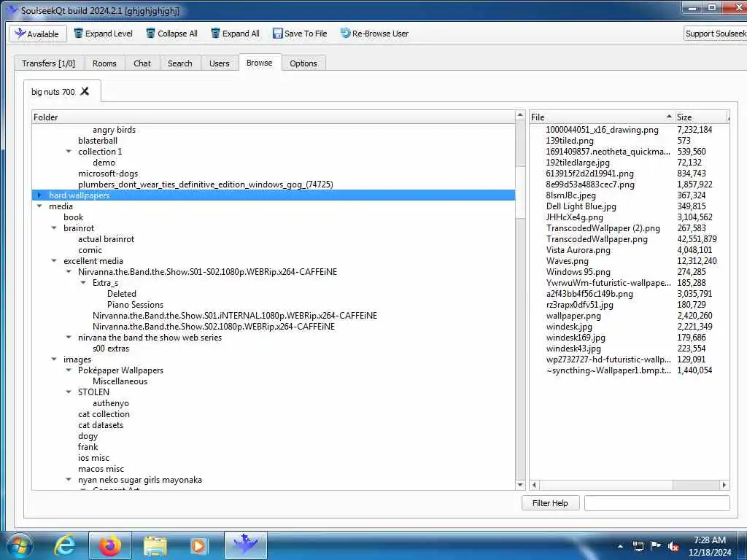Viewport: 747px width, 560px height.
Task: Click folder tree scroll down arrow
Action: [520, 485]
